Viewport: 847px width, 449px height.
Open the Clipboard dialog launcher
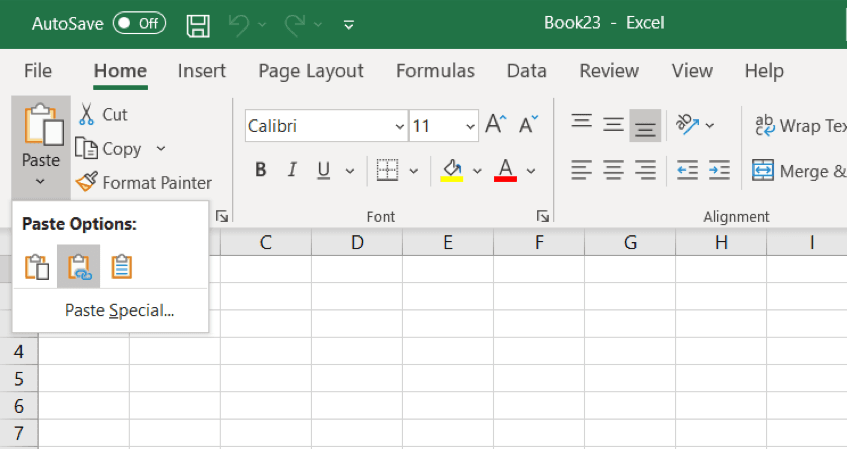(x=221, y=217)
